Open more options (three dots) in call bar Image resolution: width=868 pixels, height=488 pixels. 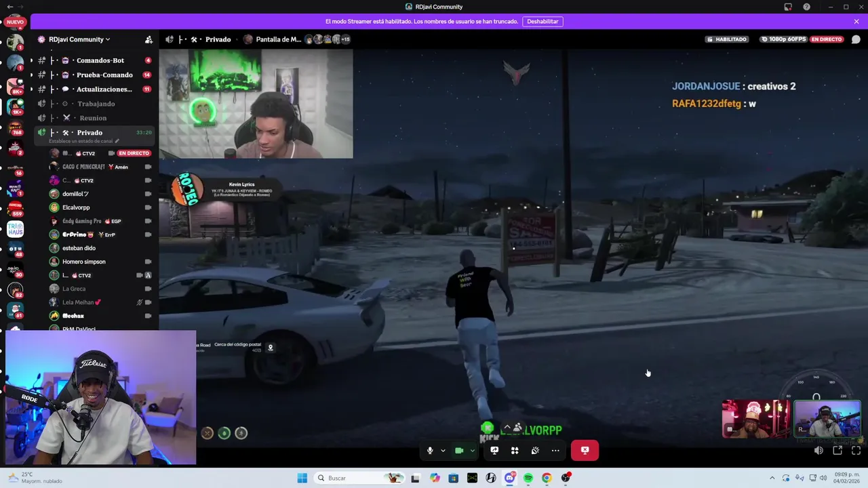click(555, 451)
